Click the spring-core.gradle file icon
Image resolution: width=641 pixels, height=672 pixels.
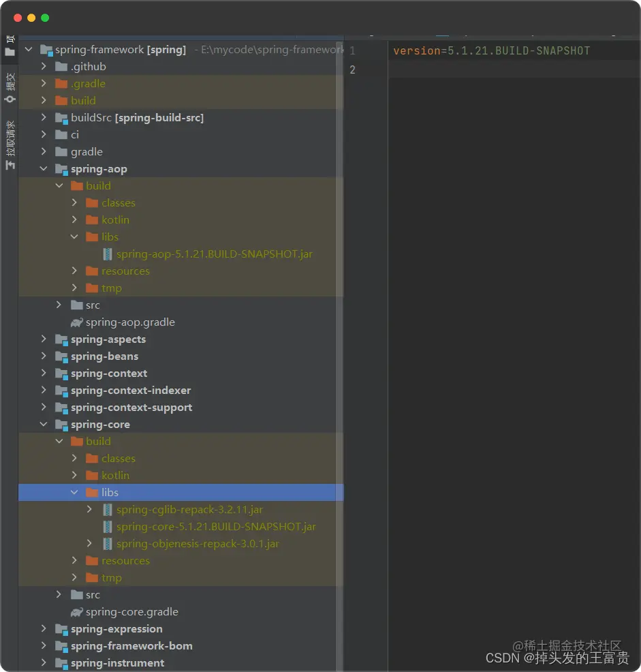77,612
